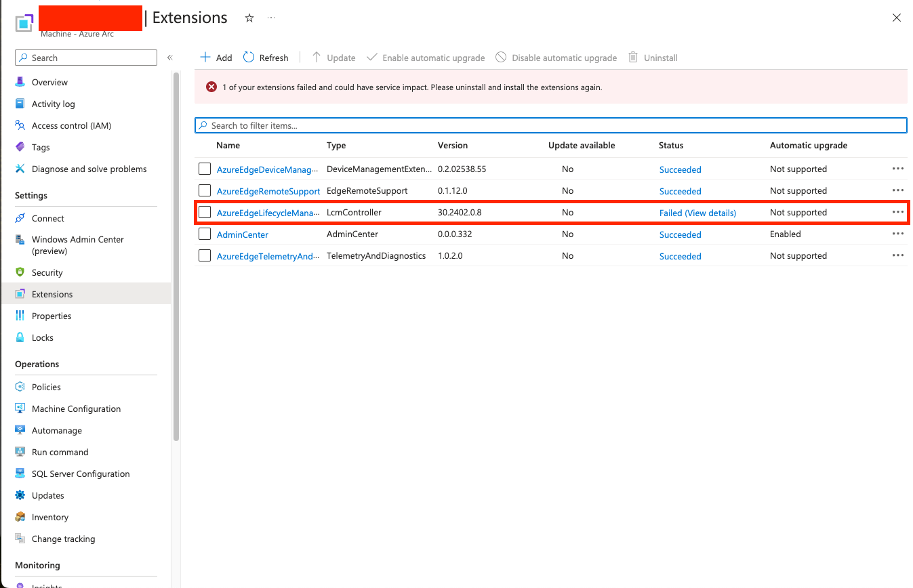
Task: Click the Succeeded status for EdgeRemoteSupport
Action: point(680,191)
